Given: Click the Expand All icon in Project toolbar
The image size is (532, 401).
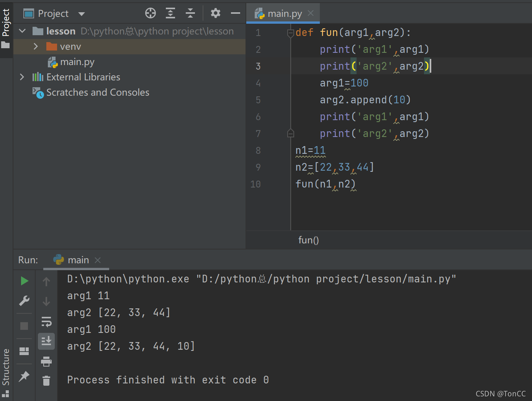Looking at the screenshot, I should pos(170,13).
